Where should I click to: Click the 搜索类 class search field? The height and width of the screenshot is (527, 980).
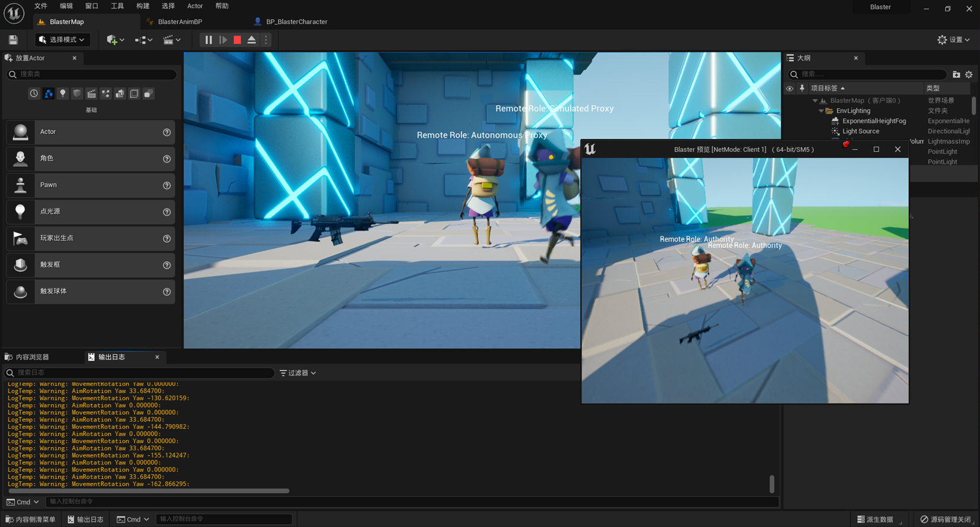(91, 74)
